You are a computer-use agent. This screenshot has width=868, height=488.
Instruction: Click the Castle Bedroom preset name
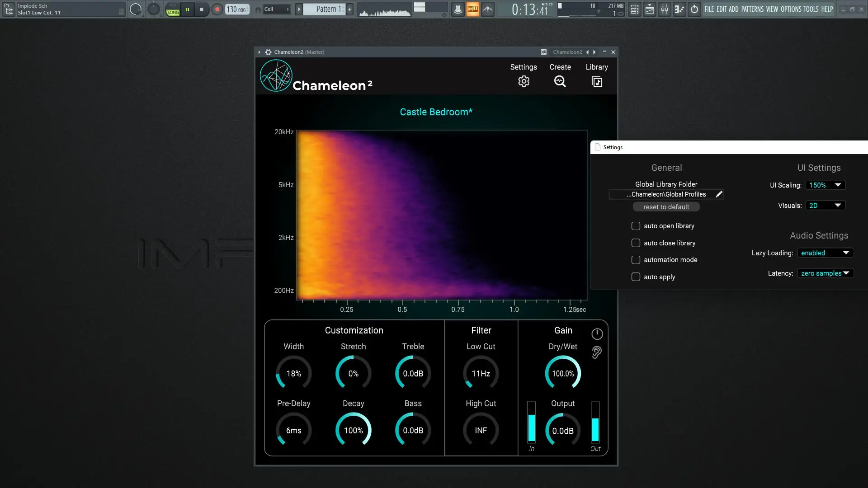pyautogui.click(x=436, y=112)
